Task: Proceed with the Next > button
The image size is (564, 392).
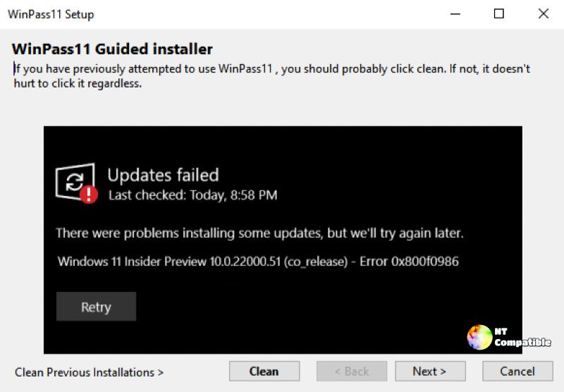Action: tap(430, 371)
